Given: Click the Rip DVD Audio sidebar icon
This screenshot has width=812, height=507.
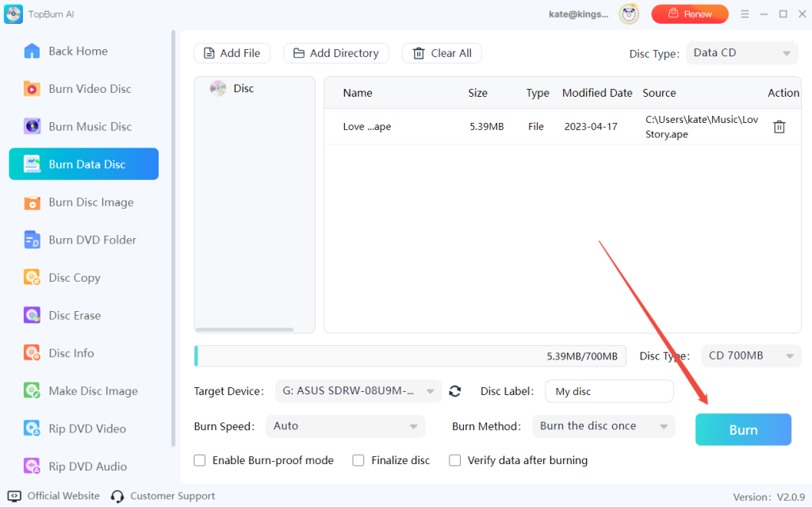Looking at the screenshot, I should point(32,467).
